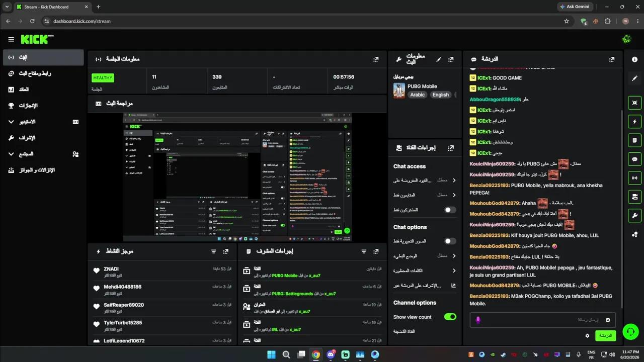Open رابط ومفتاح البث in the sidebar
644x362 pixels.
click(x=43, y=73)
